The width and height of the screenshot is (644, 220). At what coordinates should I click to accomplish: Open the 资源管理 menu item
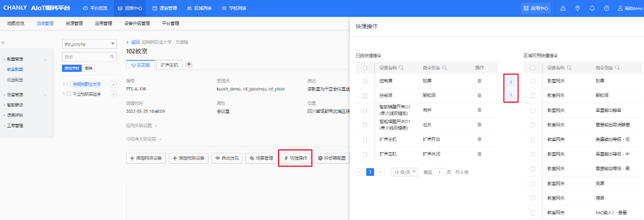click(74, 23)
